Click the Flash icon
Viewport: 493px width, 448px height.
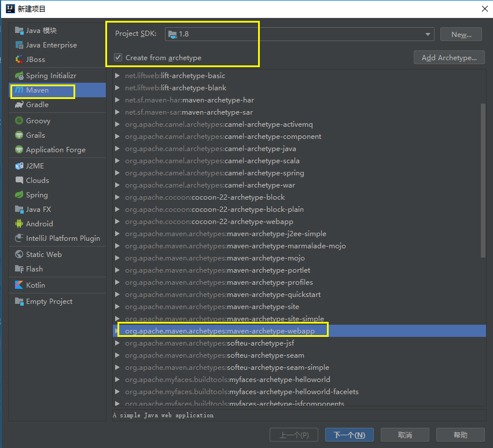coord(19,269)
